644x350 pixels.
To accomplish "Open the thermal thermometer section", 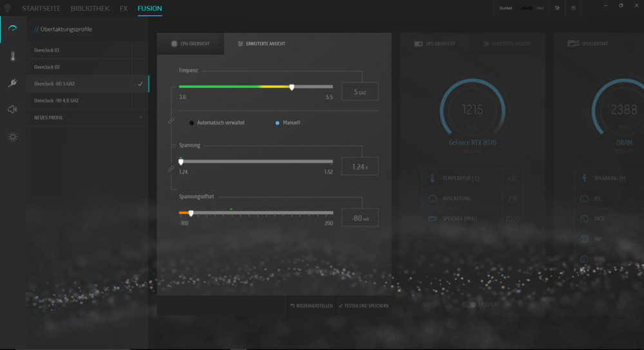I will 12,57.
